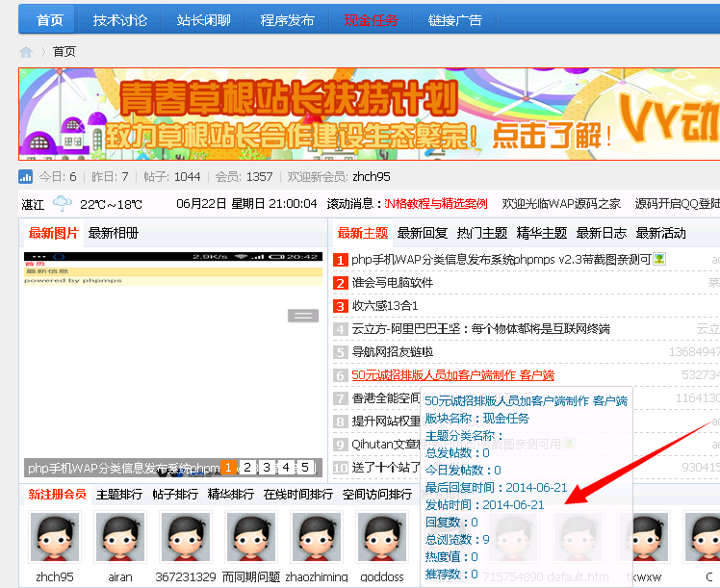The width and height of the screenshot is (720, 588).
Task: Open topic php手机WAP分类信息发布系统phpmps v2.3
Action: (501, 259)
